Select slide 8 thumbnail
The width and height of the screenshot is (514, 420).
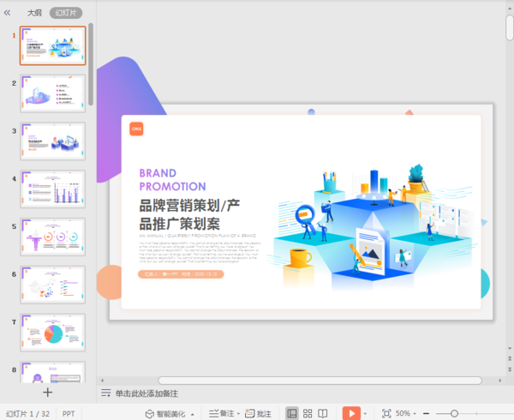[x=53, y=372]
